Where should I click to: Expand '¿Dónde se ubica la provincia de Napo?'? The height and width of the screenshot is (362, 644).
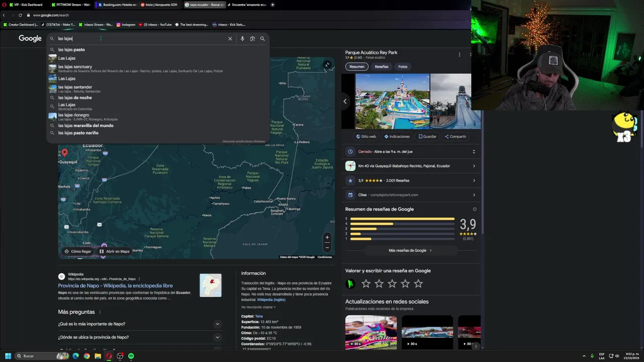point(217,337)
